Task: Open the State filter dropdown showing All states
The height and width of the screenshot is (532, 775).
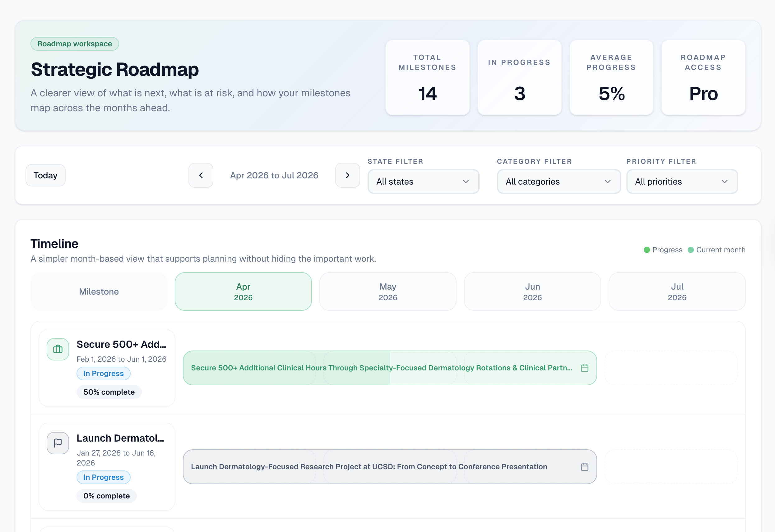Action: (x=423, y=182)
